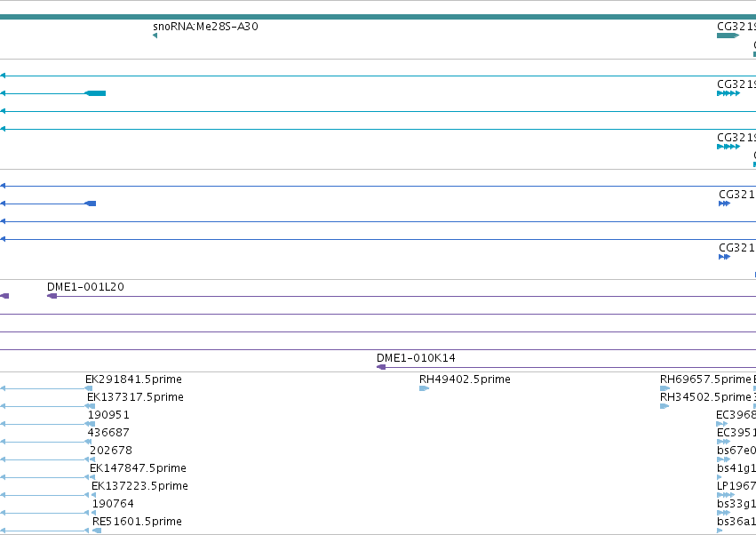Screen dimensions: 756x535
Task: Select the snoRNA:Me28S-A30 feature label
Action: pyautogui.click(x=205, y=27)
